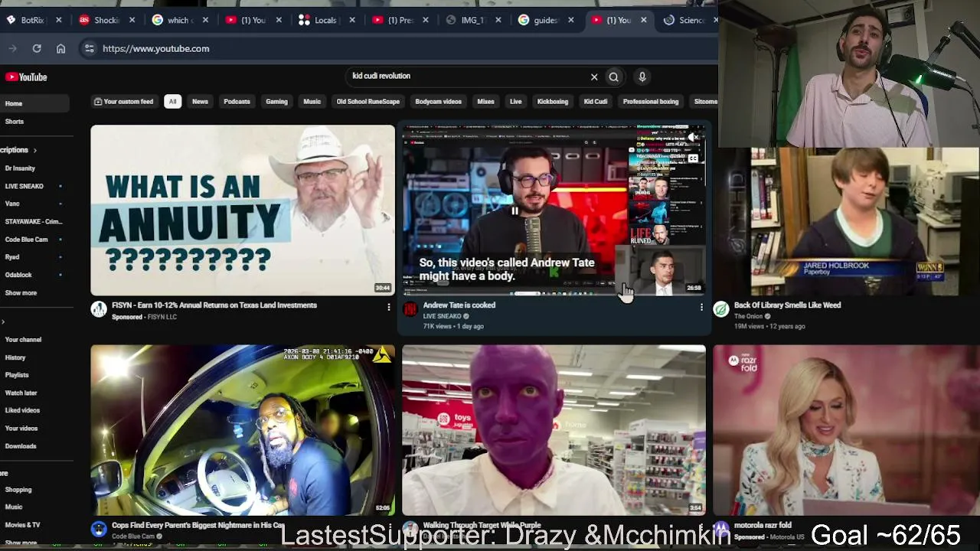Viewport: 980px width, 551px height.
Task: Open options menu for Andrew Tate is cooked
Action: (x=701, y=307)
